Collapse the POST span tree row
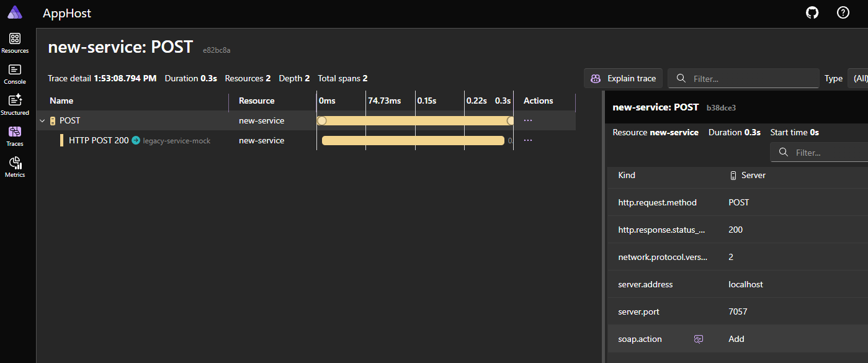Screen dimensions: 868x363 pyautogui.click(x=42, y=121)
